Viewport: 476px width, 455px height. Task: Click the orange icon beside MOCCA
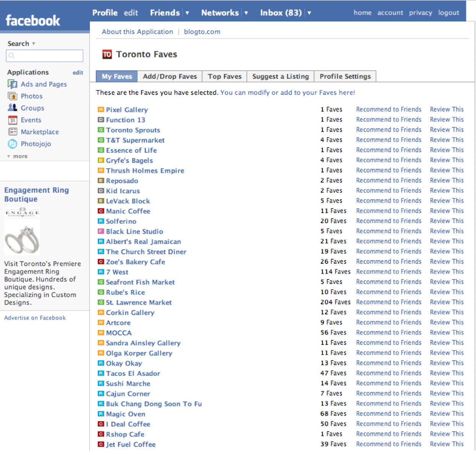pyautogui.click(x=101, y=333)
